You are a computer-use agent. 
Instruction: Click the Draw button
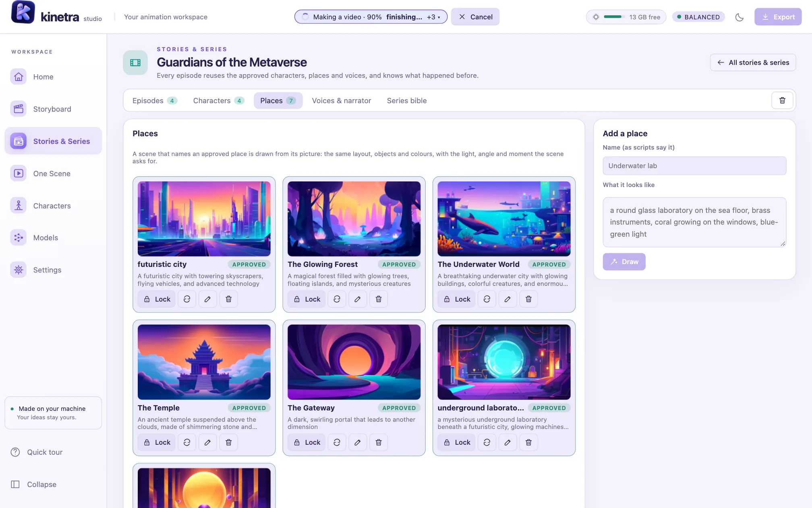[x=624, y=262]
